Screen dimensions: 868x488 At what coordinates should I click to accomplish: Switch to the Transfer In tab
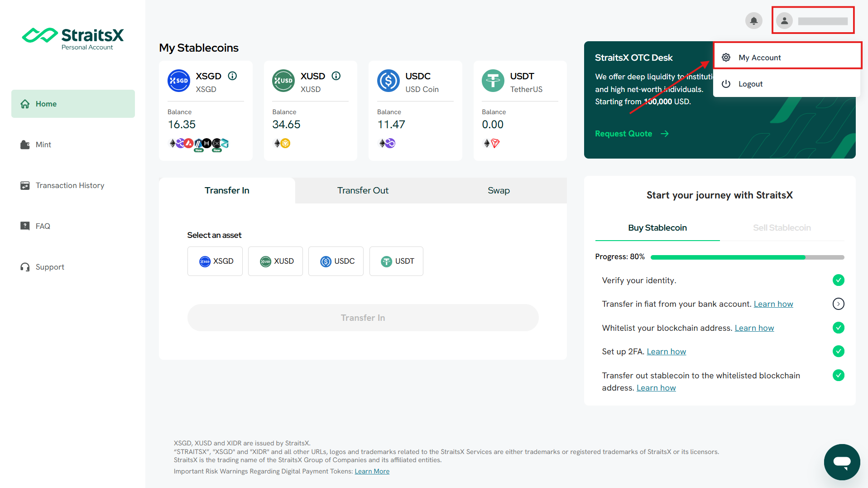click(x=227, y=190)
